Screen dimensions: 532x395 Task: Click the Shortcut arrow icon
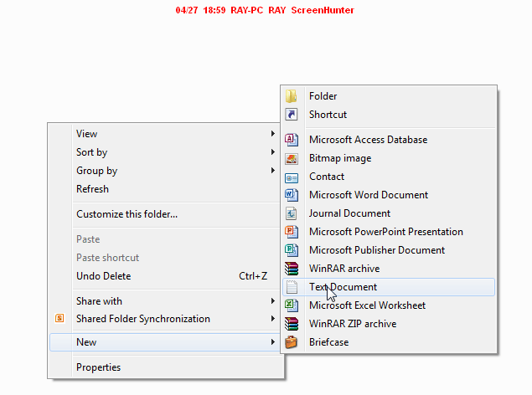coord(291,115)
